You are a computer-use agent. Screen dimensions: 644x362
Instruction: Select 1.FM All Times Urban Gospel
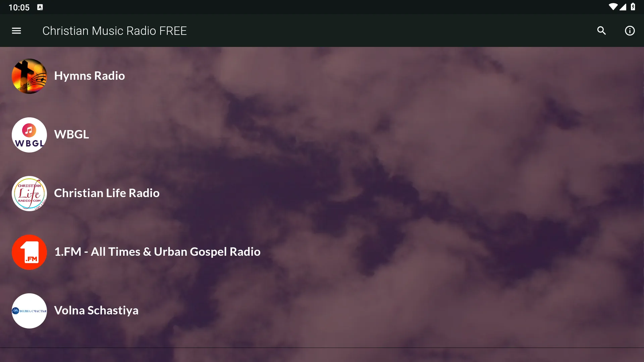pyautogui.click(x=157, y=251)
